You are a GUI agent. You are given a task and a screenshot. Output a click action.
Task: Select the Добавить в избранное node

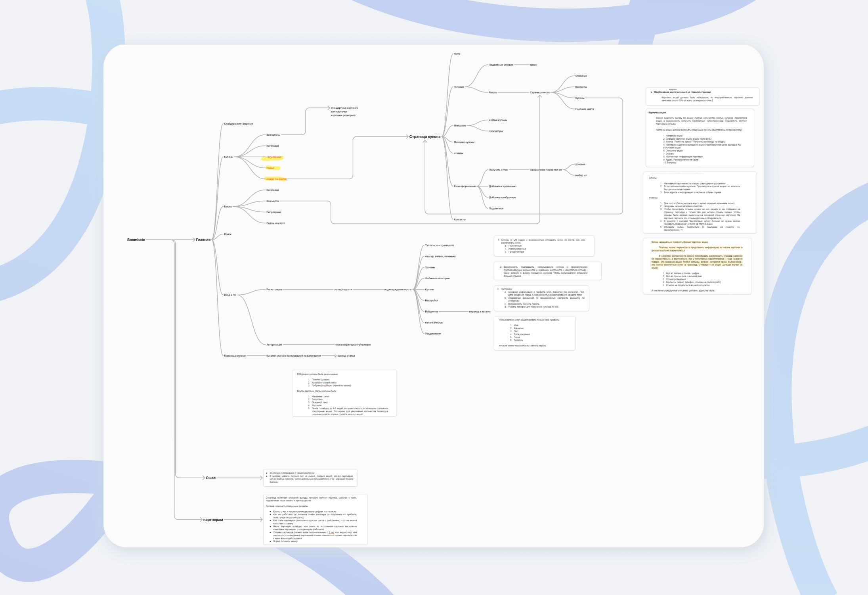click(x=502, y=197)
